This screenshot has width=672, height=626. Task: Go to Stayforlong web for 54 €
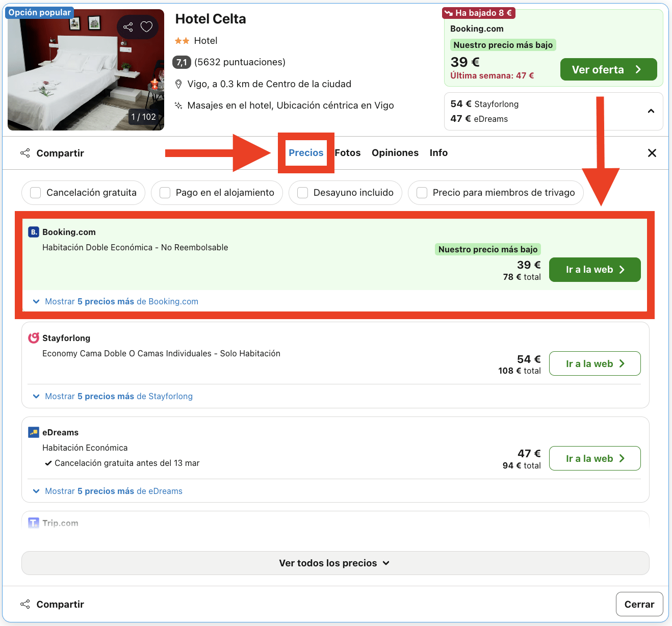(x=595, y=363)
